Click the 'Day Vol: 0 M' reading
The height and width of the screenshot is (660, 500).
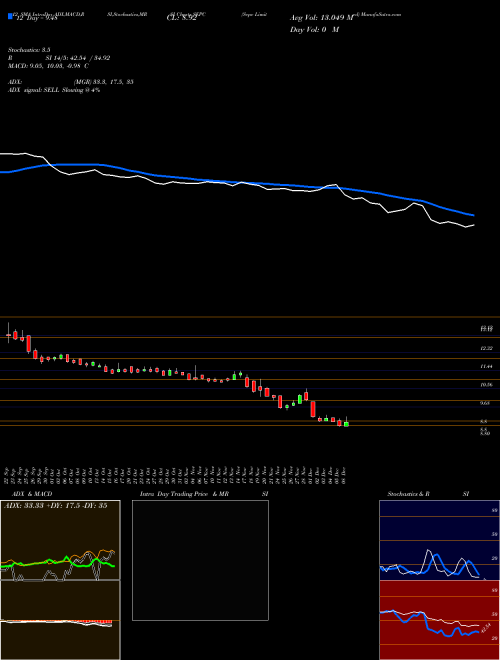click(314, 30)
